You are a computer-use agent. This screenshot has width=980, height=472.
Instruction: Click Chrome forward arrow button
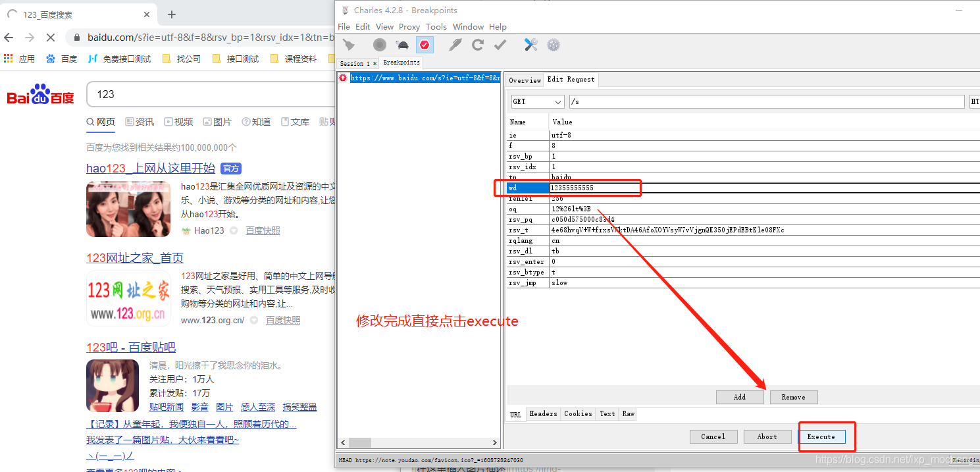[29, 38]
